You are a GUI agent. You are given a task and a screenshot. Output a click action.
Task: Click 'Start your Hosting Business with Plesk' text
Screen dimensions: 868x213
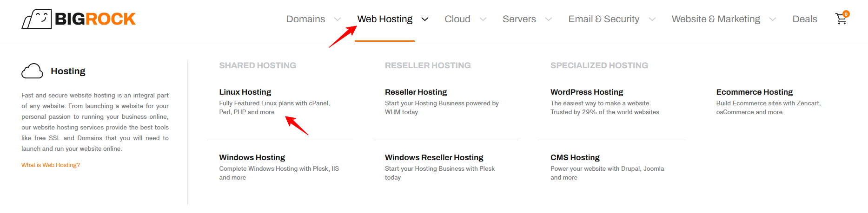440,173
